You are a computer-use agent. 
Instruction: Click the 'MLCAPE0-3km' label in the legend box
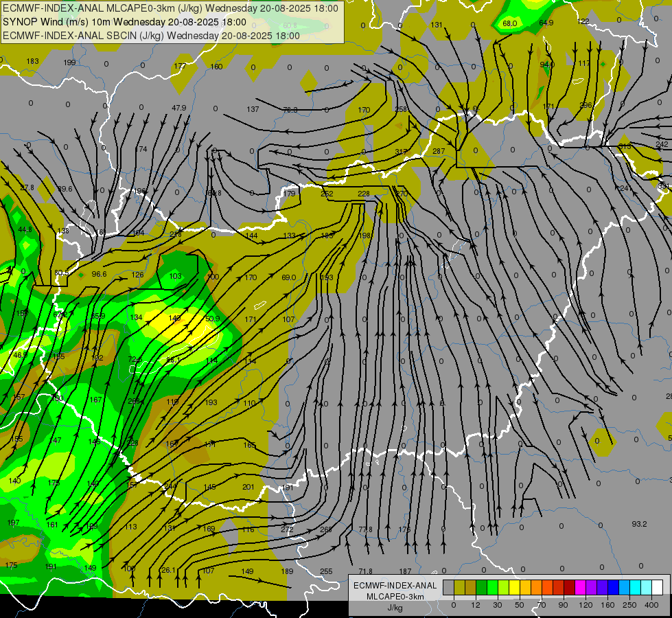pyautogui.click(x=395, y=597)
